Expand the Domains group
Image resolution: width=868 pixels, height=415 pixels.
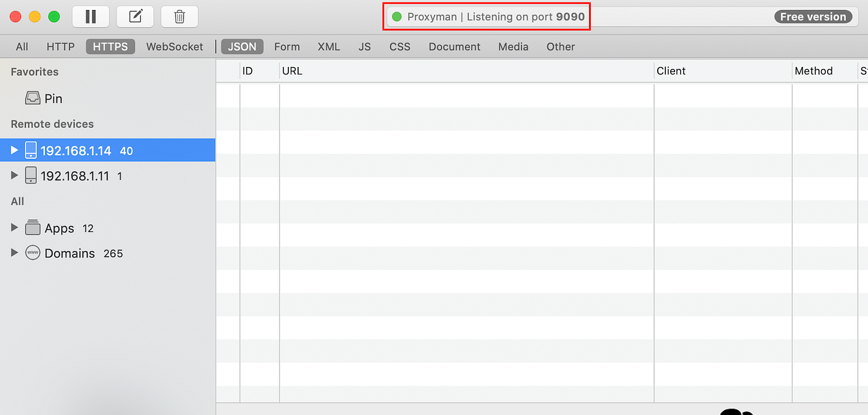pos(14,253)
